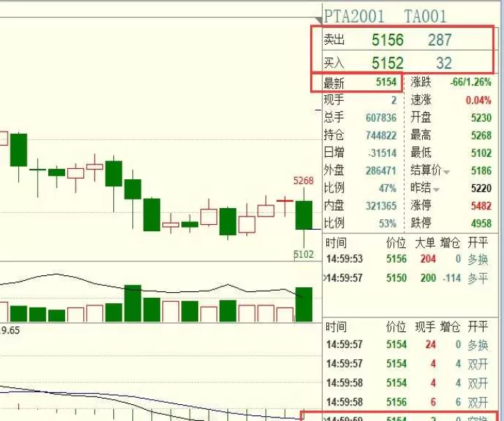
Task: Click the 5268 high label on chart
Action: tap(303, 181)
